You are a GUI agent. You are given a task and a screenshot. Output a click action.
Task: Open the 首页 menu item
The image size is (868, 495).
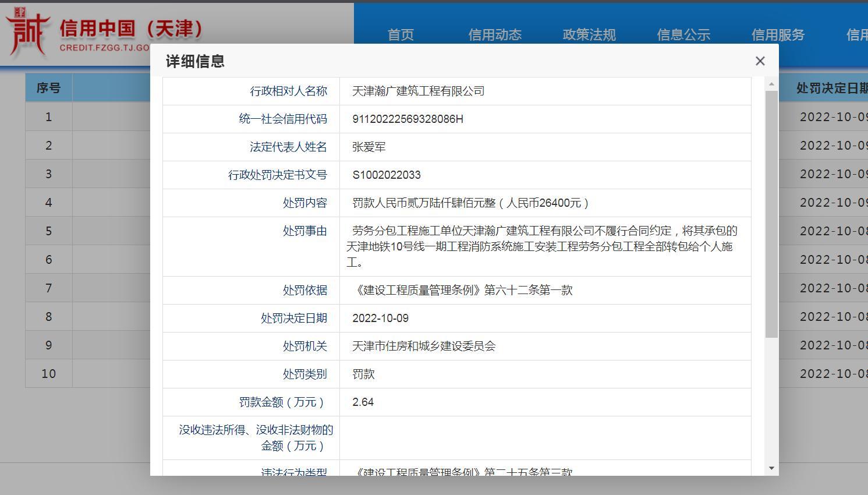(x=401, y=35)
